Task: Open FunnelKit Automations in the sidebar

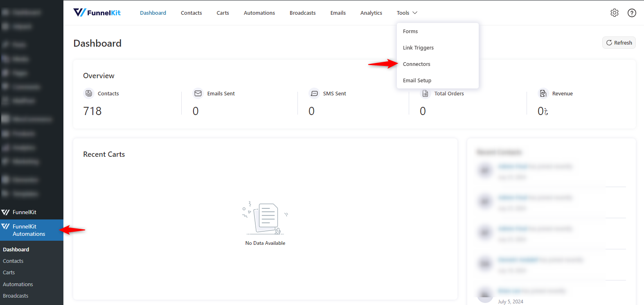Action: pyautogui.click(x=32, y=230)
